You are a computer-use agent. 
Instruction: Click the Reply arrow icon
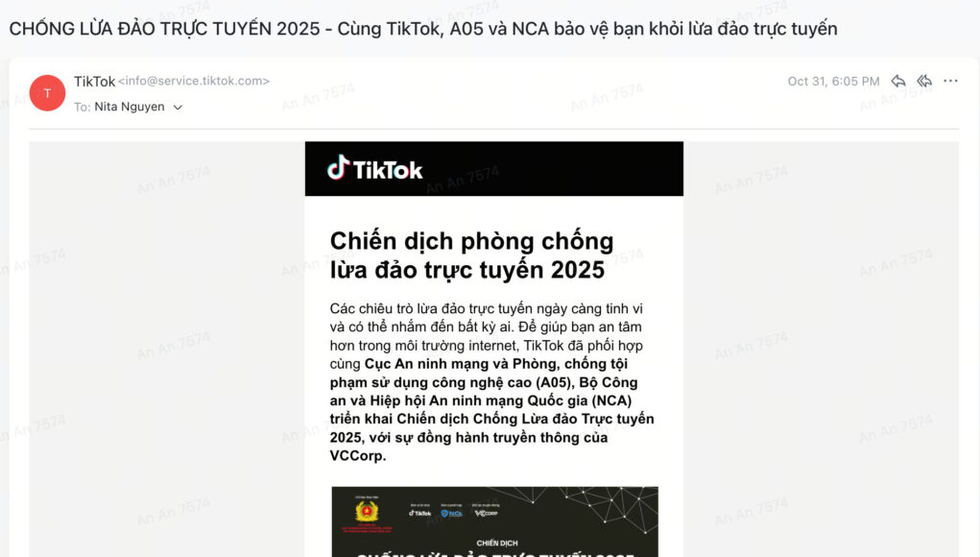(898, 82)
